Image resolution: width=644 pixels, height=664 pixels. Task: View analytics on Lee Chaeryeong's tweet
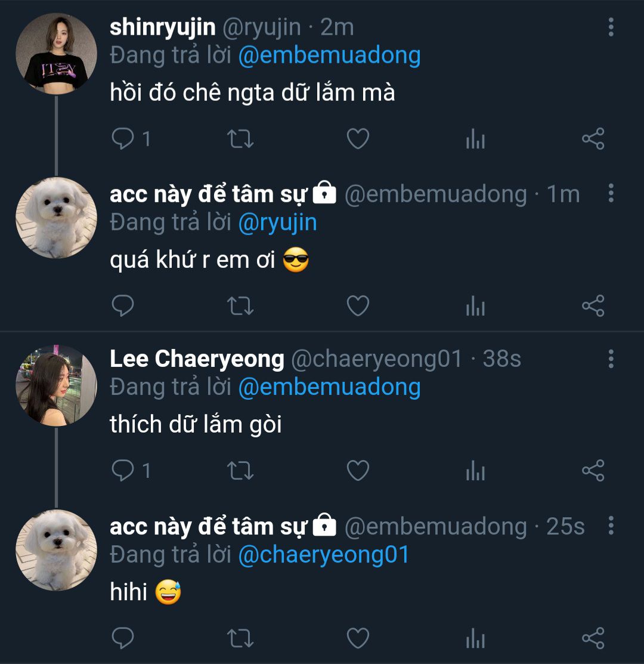[x=475, y=471]
